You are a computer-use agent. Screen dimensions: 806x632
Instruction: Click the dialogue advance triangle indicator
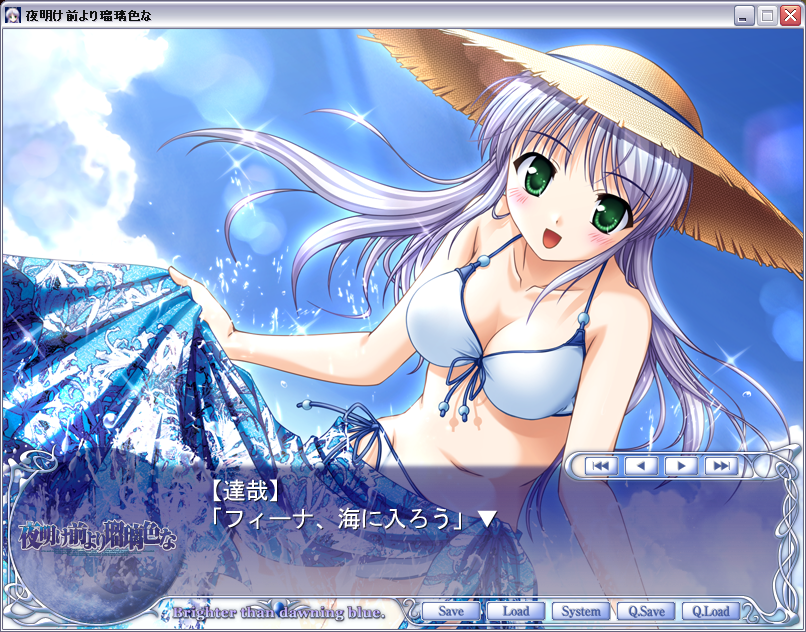[x=487, y=519]
